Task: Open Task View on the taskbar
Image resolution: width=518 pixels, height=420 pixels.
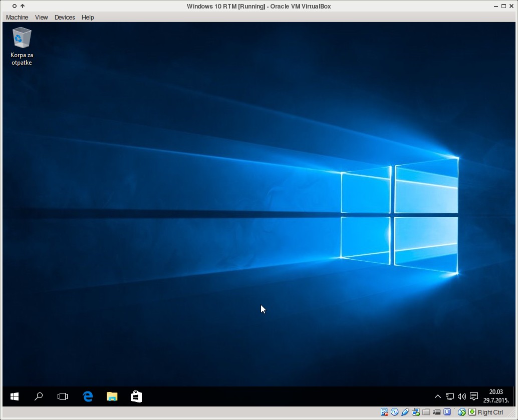Action: 63,396
